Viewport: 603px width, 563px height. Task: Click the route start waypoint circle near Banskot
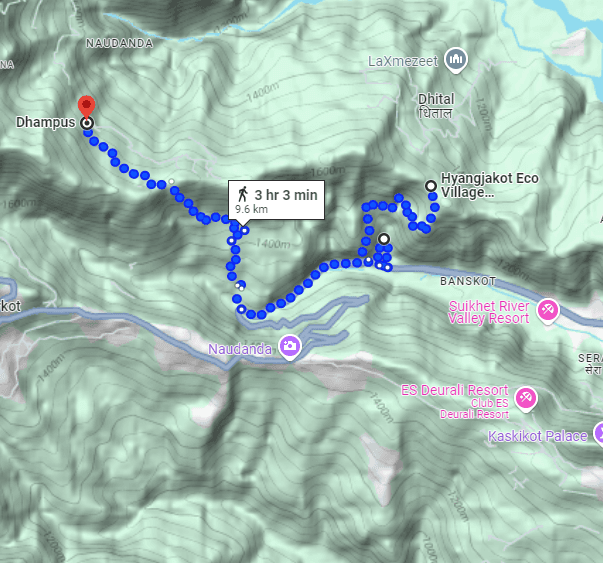pyautogui.click(x=383, y=239)
